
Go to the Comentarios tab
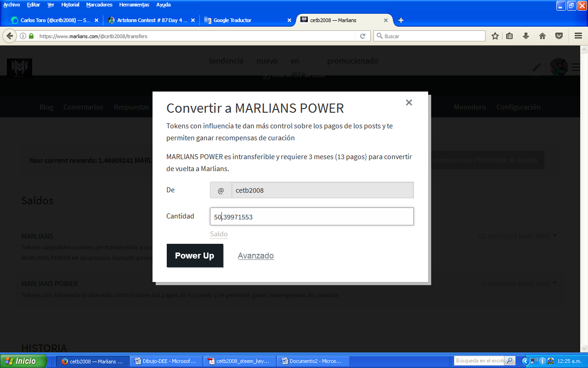(x=83, y=107)
